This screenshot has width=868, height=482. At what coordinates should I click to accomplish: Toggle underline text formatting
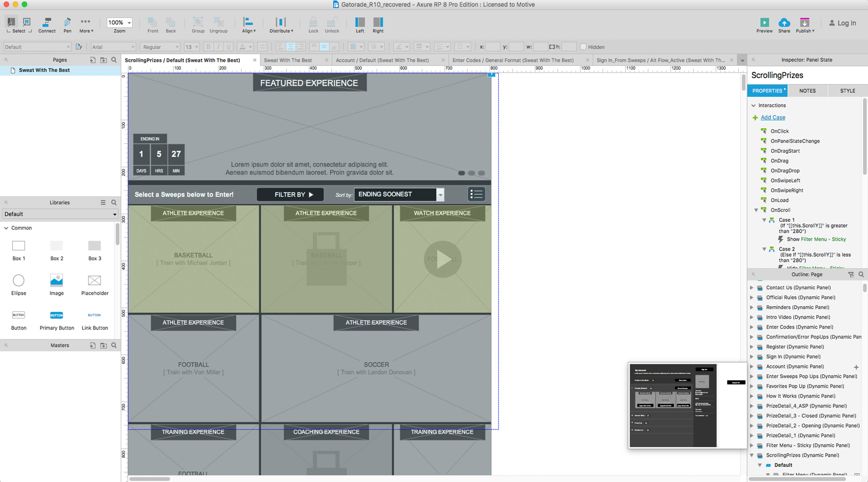coord(228,47)
